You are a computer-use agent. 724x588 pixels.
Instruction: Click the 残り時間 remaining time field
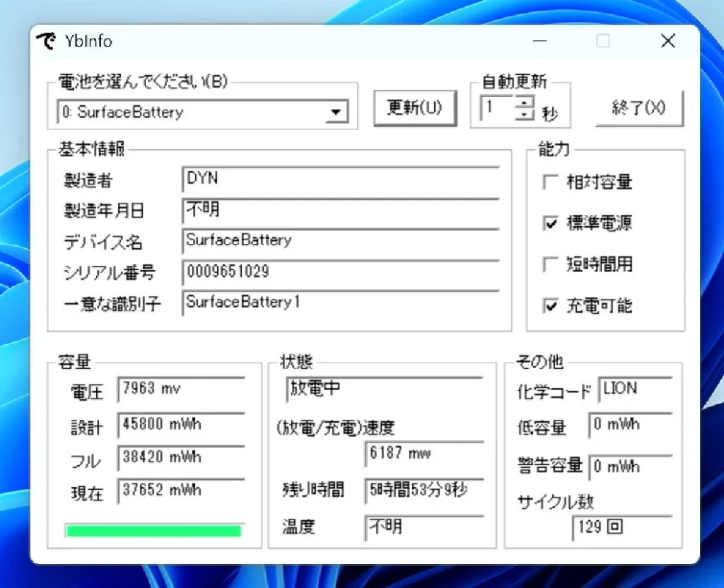pyautogui.click(x=424, y=490)
